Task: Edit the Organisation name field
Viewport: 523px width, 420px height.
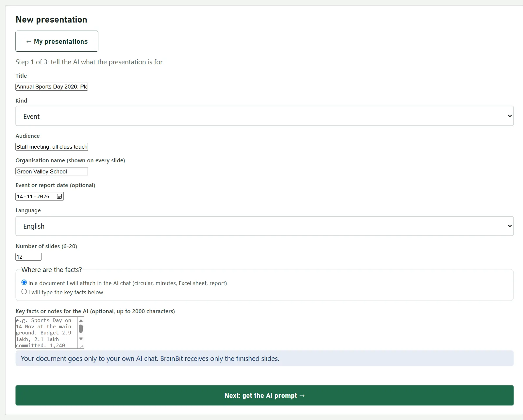Action: click(x=52, y=171)
